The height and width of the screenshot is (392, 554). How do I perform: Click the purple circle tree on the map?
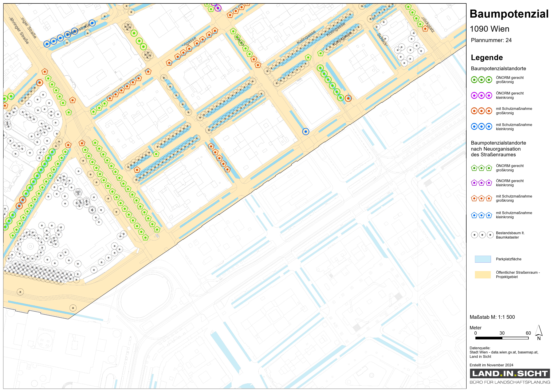point(218,8)
